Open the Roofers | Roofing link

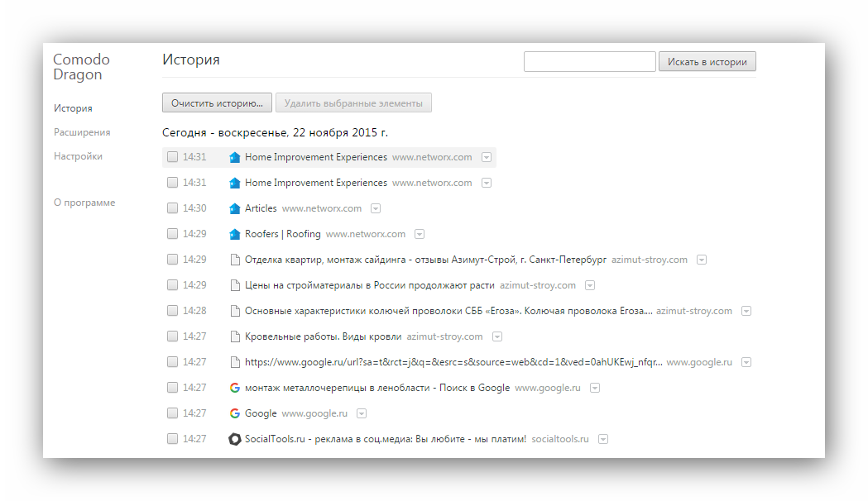[283, 234]
